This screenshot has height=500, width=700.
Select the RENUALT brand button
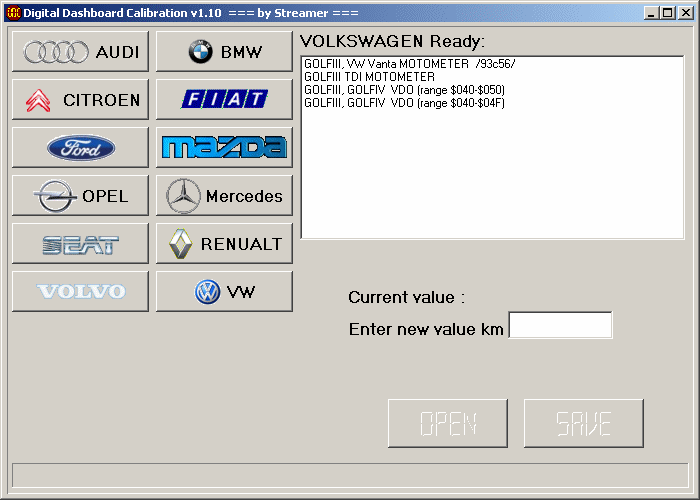[224, 243]
